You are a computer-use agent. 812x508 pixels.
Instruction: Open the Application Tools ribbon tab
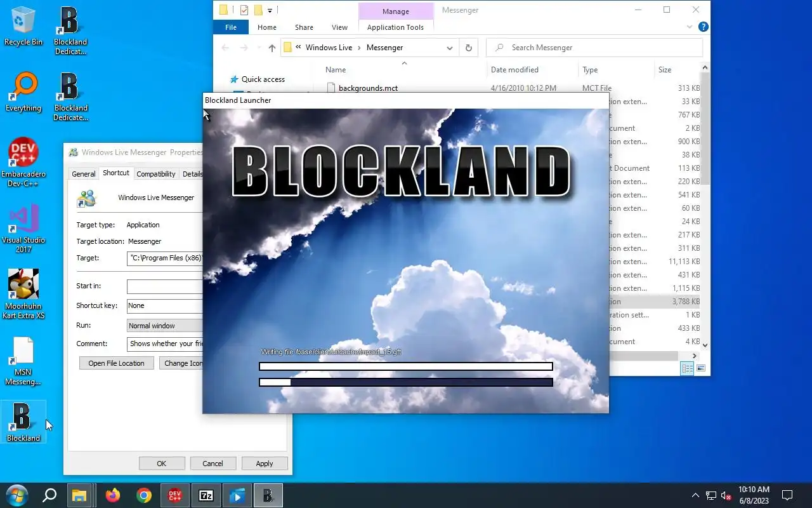pos(395,27)
